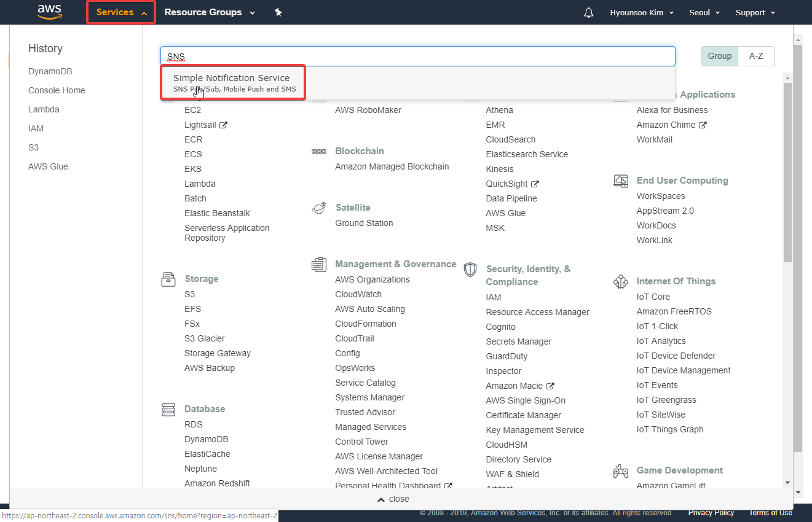
Task: Open the Support dropdown
Action: click(x=755, y=12)
